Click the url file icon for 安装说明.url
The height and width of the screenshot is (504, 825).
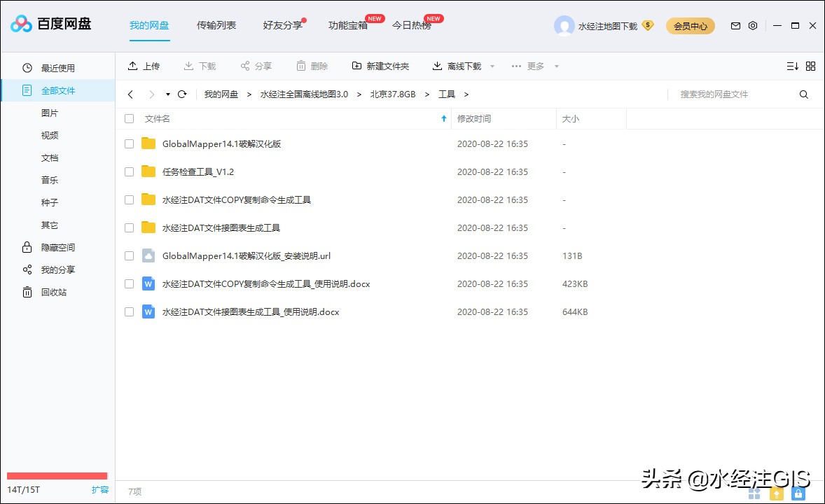(x=148, y=255)
